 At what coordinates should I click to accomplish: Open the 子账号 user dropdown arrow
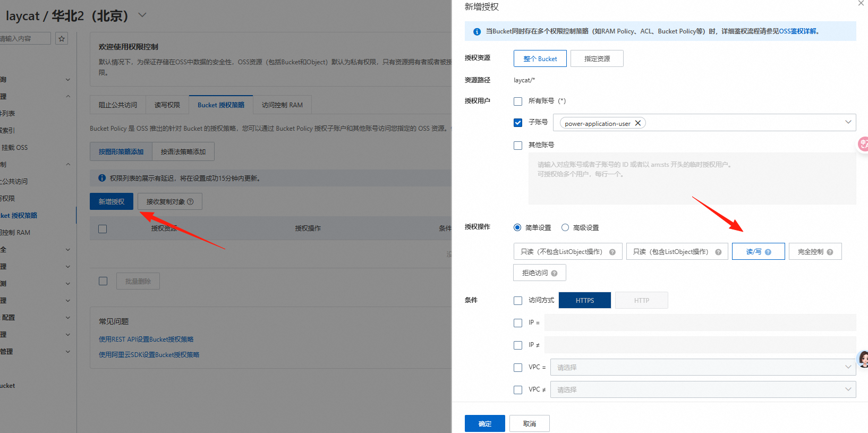[848, 122]
